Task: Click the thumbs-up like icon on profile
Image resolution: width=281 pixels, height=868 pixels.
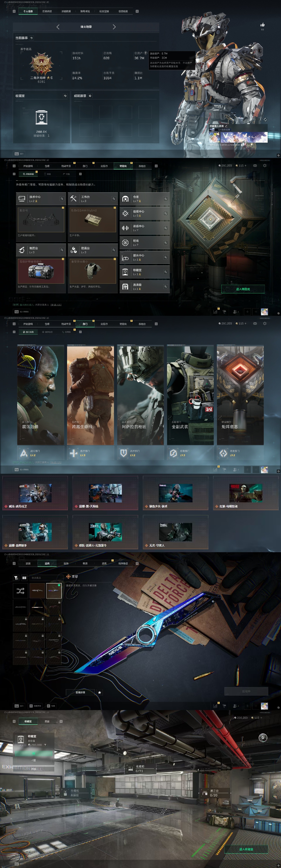Action: pos(262,25)
